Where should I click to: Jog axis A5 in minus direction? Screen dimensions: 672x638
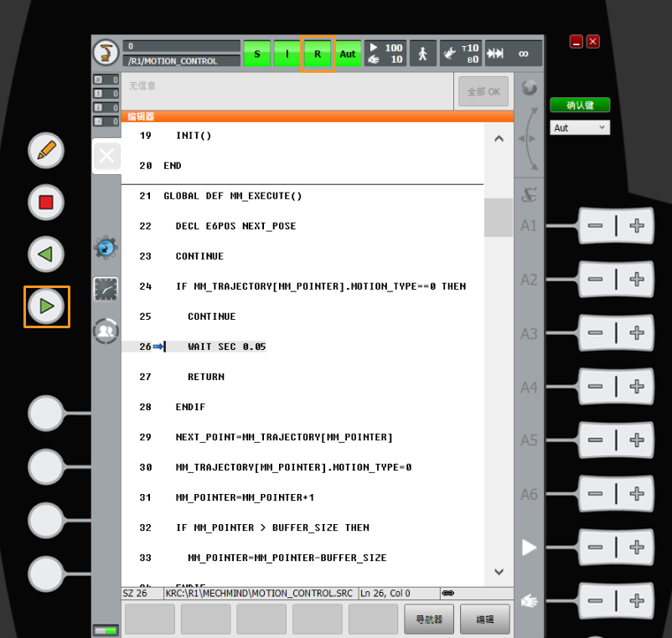(595, 440)
